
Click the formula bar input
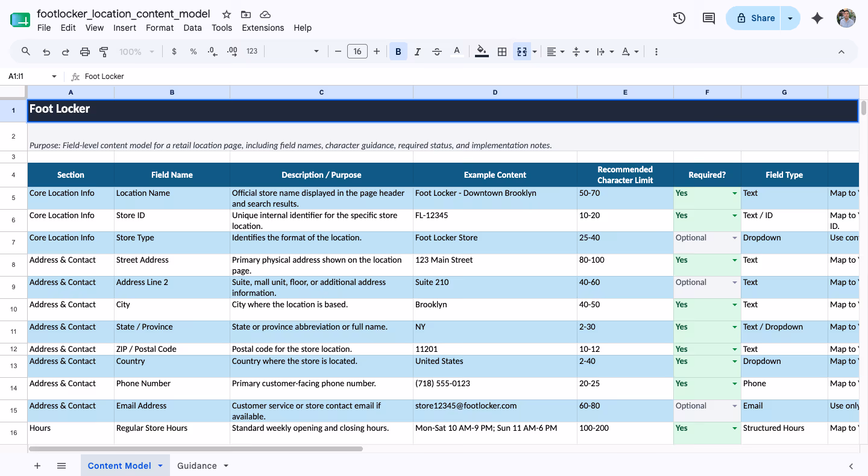(x=470, y=77)
